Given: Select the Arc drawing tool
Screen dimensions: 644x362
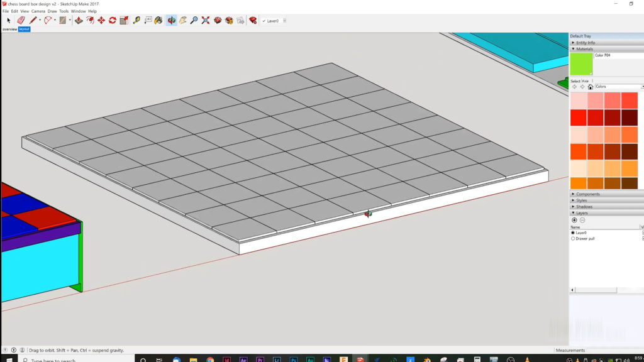Looking at the screenshot, I should pos(48,21).
